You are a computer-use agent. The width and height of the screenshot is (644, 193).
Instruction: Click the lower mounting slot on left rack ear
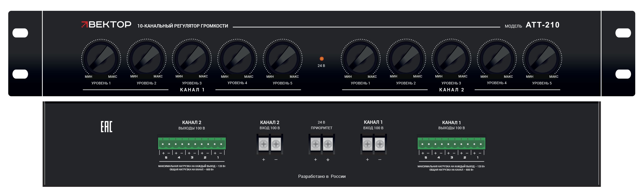coord(20,74)
